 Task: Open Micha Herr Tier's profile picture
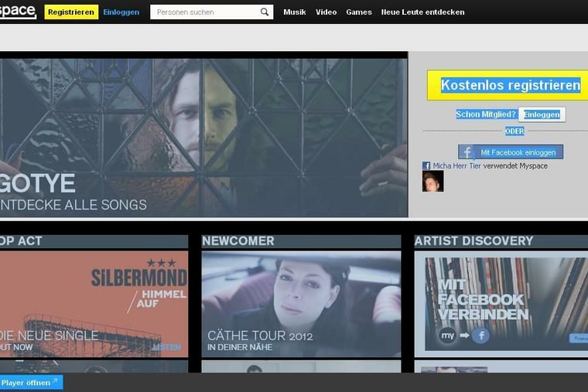tap(432, 182)
